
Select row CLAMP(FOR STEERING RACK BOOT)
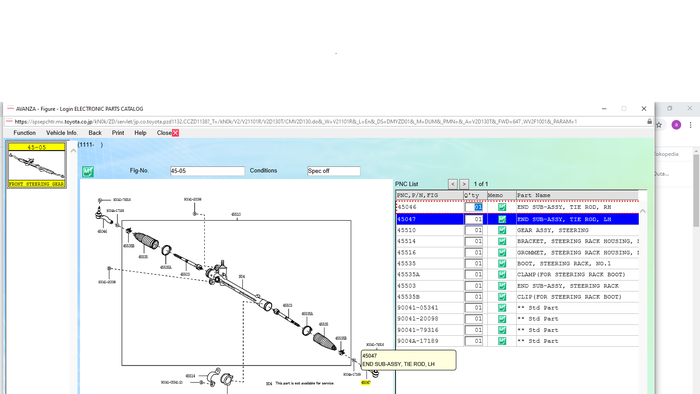(517, 274)
